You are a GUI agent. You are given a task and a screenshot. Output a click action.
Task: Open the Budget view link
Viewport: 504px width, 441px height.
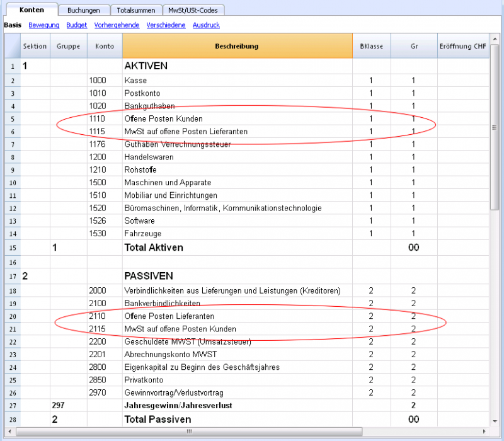pos(77,25)
